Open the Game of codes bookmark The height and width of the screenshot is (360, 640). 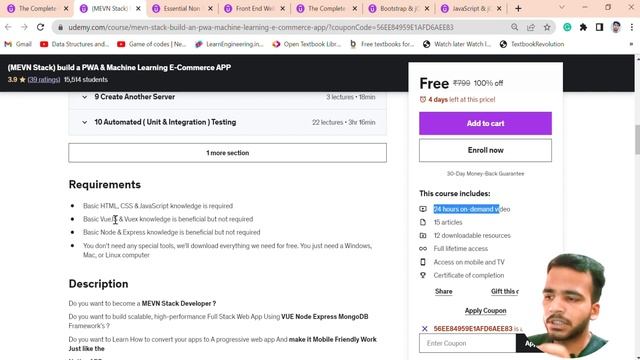pyautogui.click(x=151, y=44)
